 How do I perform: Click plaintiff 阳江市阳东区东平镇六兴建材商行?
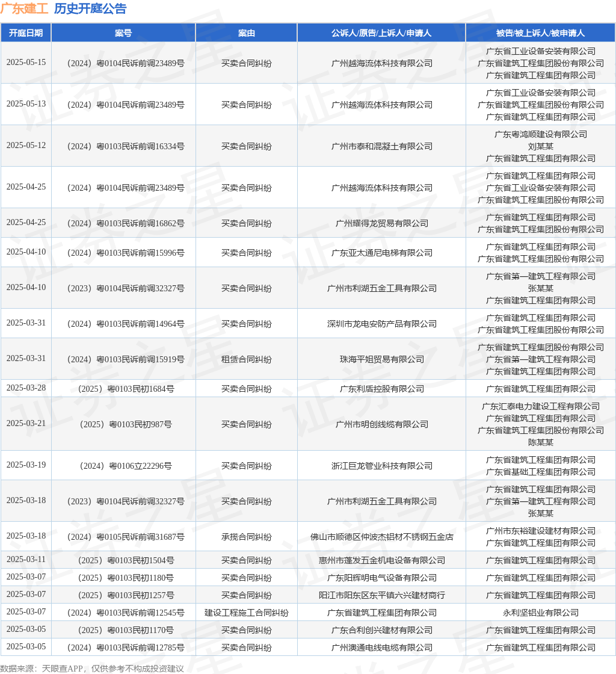coord(382,595)
